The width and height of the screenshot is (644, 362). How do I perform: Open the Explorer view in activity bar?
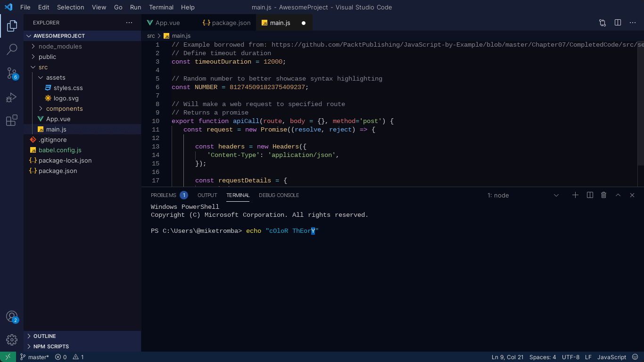12,25
